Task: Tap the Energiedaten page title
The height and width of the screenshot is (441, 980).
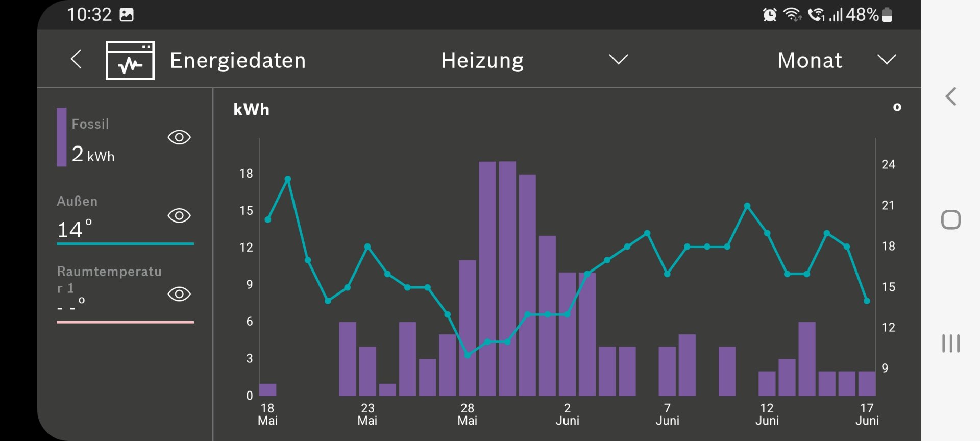Action: 238,60
